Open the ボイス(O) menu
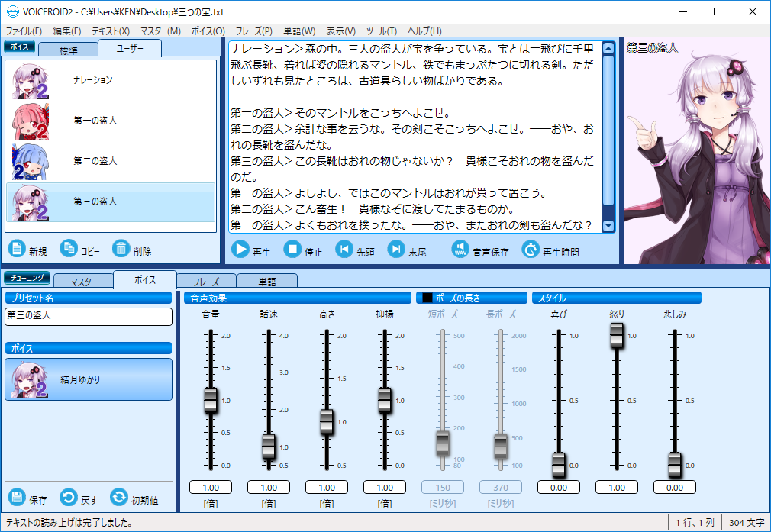This screenshot has width=771, height=532. 208,31
